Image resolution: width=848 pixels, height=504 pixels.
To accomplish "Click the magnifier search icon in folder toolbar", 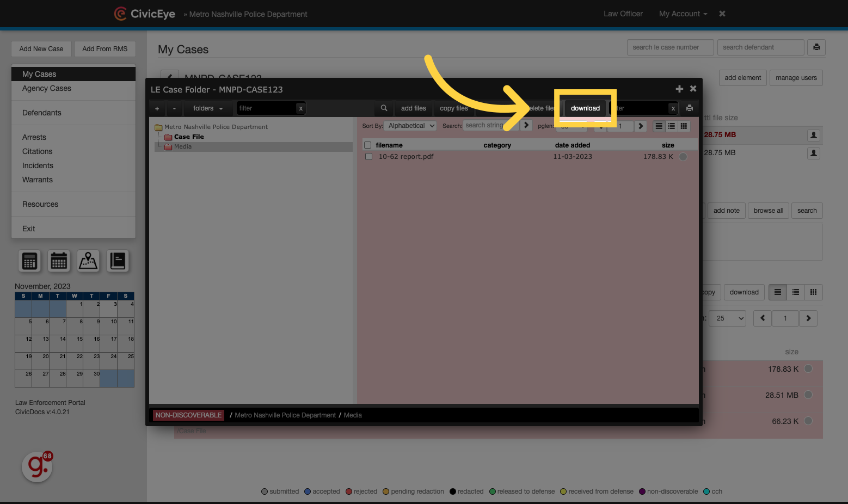I will click(384, 108).
